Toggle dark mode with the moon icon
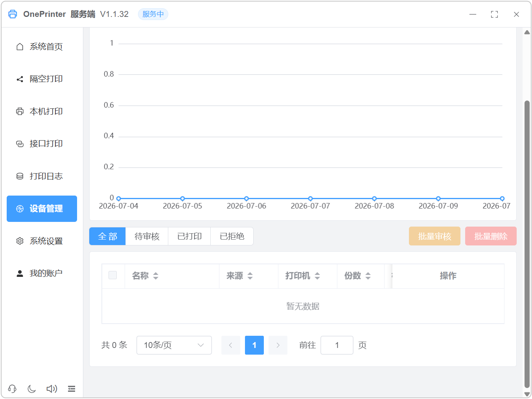 click(32, 389)
